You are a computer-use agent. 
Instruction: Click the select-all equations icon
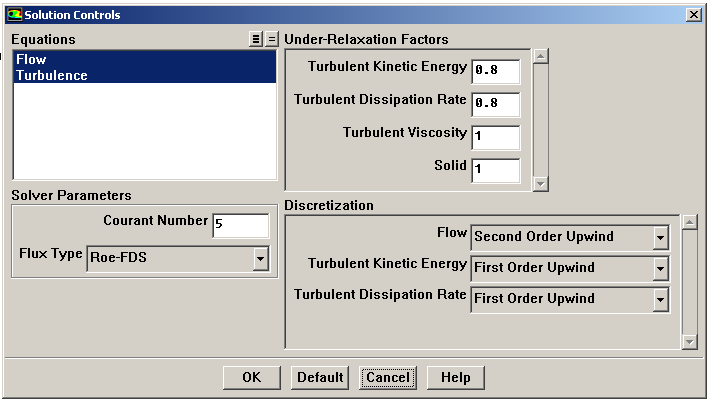tap(256, 39)
